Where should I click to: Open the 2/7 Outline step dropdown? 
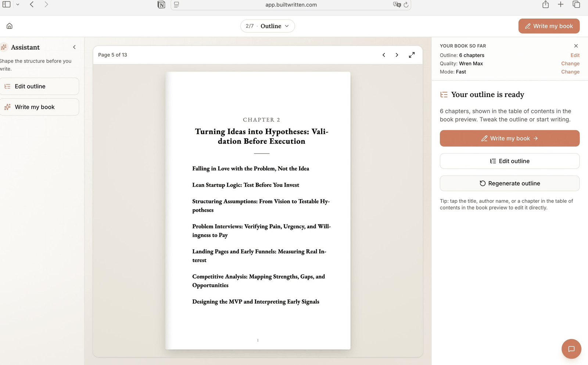[268, 26]
